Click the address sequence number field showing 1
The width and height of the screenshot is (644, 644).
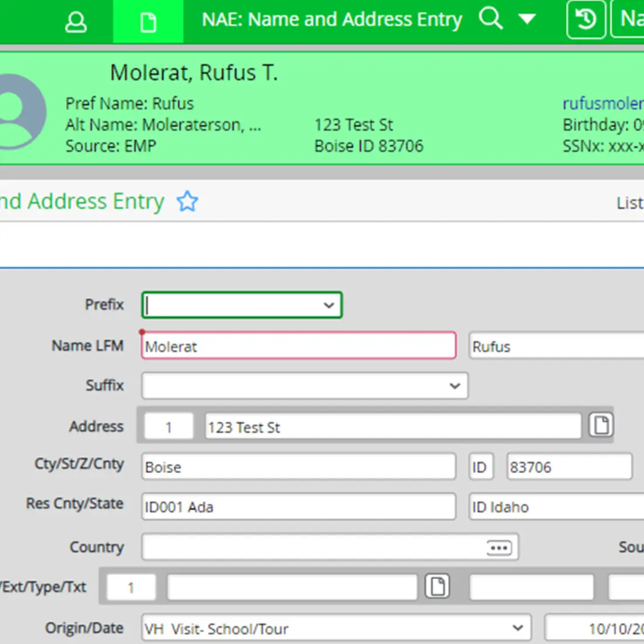[168, 426]
